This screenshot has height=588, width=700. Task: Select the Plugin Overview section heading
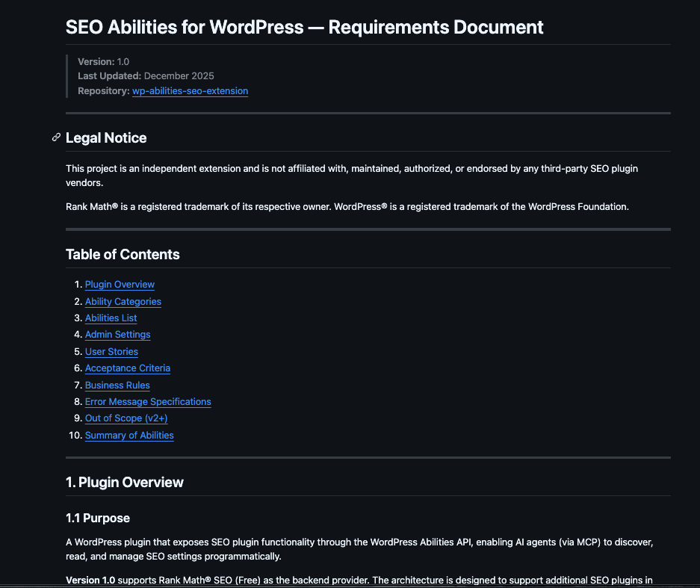124,482
